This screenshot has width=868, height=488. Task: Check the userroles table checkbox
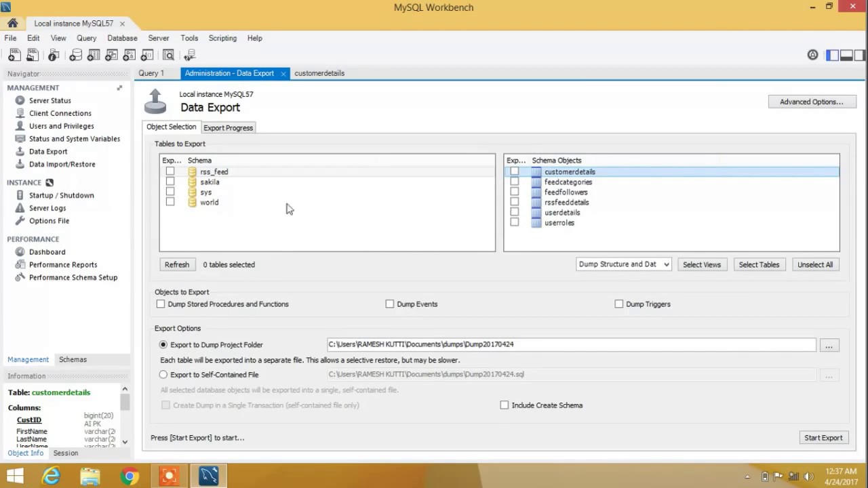tap(515, 223)
